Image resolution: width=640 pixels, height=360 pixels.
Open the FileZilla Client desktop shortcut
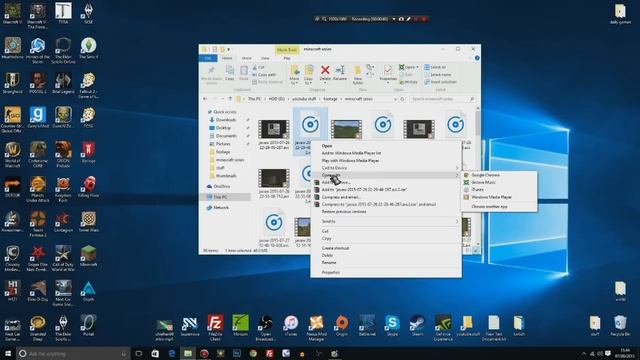(x=215, y=327)
